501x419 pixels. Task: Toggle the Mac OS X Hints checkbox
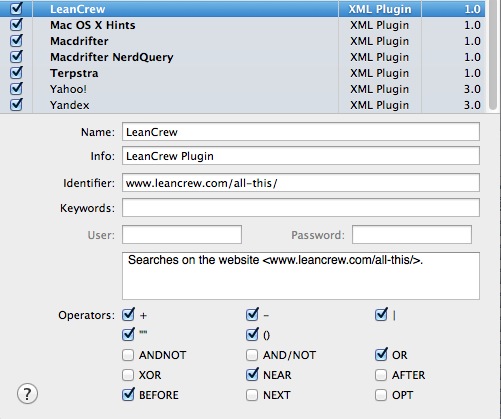coord(16,25)
